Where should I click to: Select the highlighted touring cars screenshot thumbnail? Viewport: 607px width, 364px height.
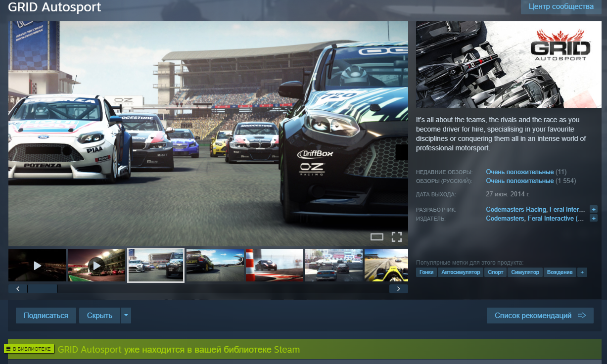[x=156, y=266]
